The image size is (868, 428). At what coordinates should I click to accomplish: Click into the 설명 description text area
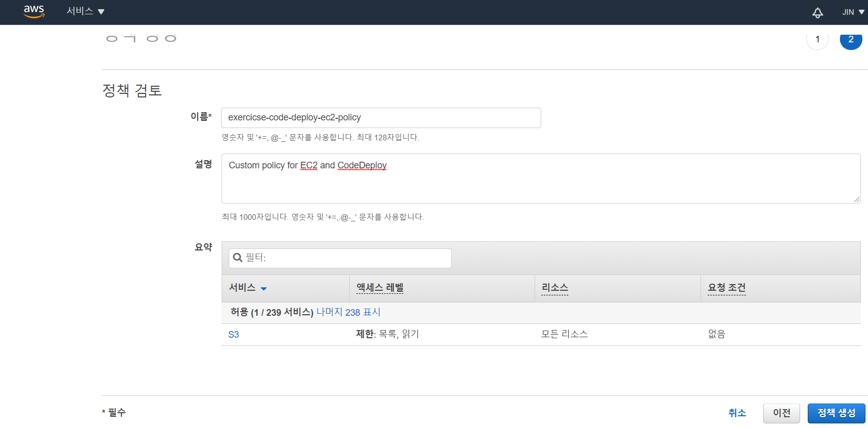540,178
